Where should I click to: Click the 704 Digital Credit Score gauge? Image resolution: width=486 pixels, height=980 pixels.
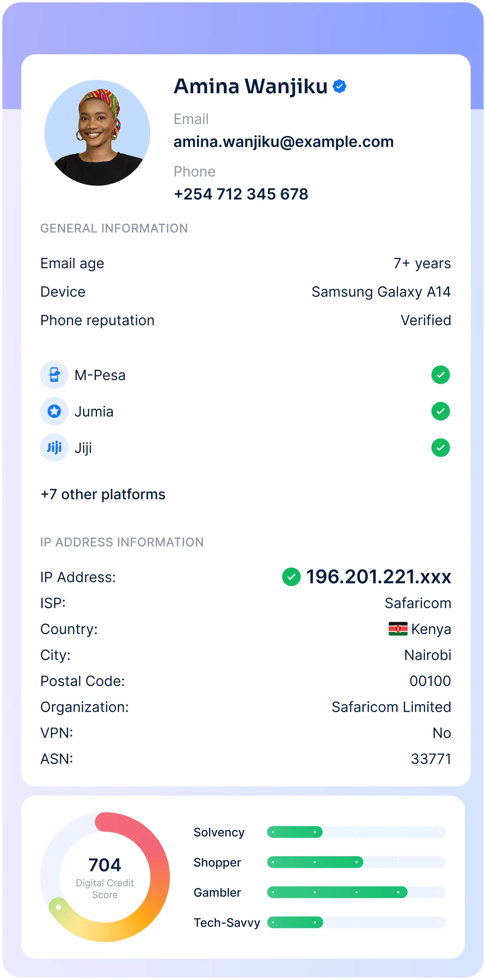105,877
